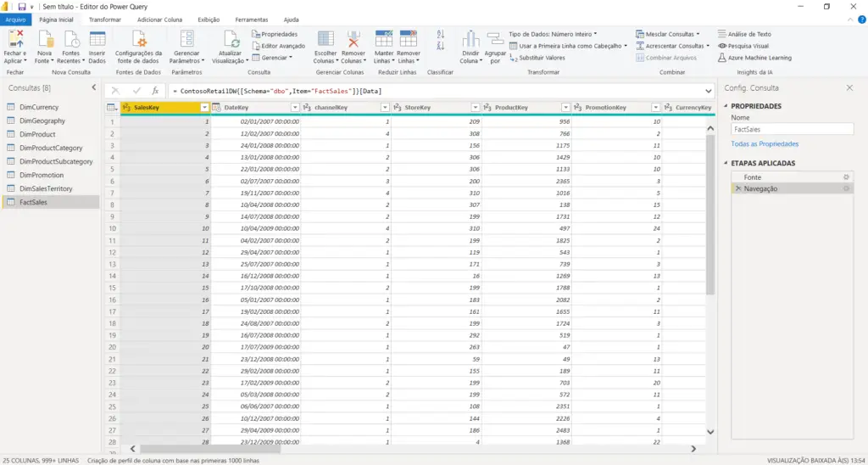Switch to the Ajuda tab
The image size is (868, 465).
(x=292, y=20)
